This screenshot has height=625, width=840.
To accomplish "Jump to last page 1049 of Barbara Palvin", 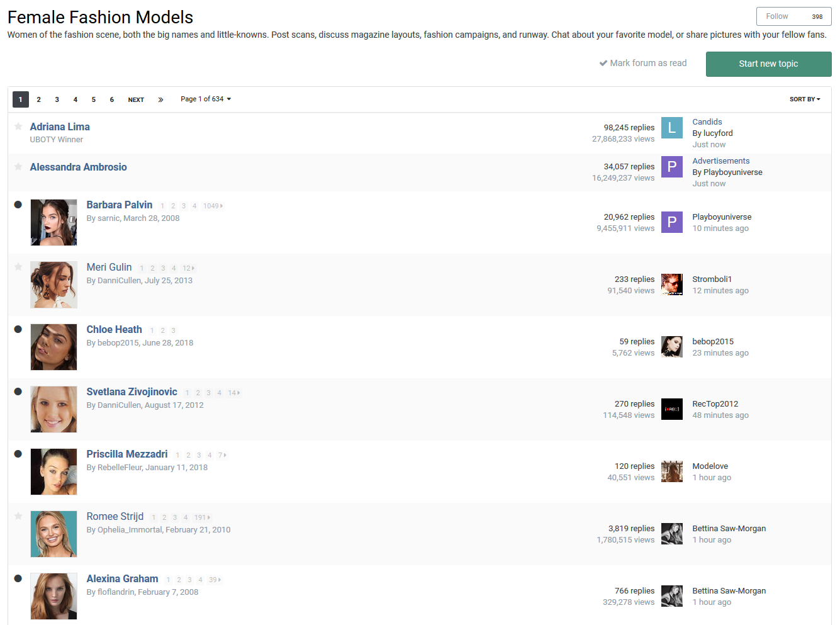I will point(212,206).
